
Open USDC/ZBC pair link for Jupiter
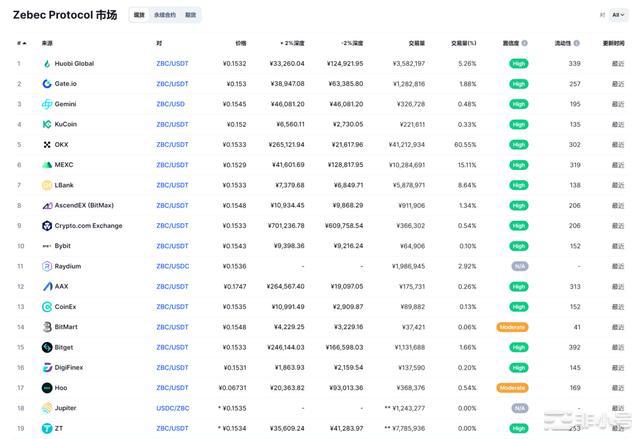click(173, 408)
